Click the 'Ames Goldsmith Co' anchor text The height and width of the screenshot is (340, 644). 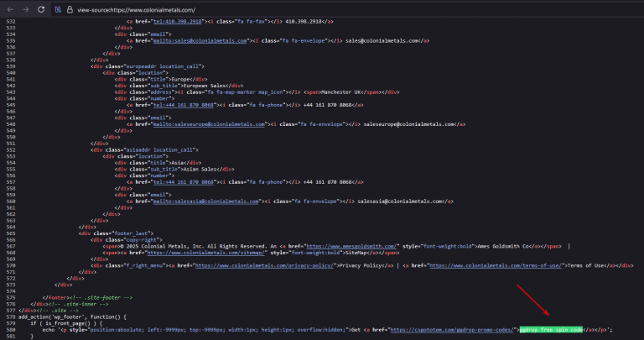click(504, 246)
